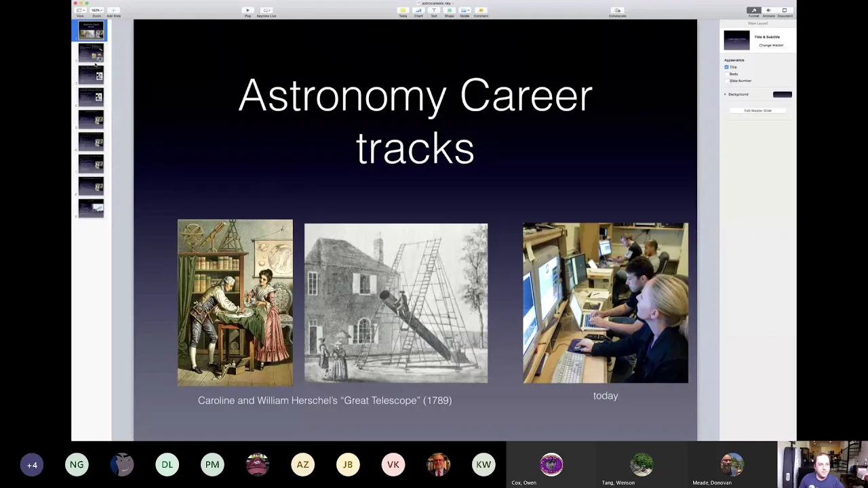Start the slideshow with Play
Screen dimensions: 868x488
coord(248,12)
